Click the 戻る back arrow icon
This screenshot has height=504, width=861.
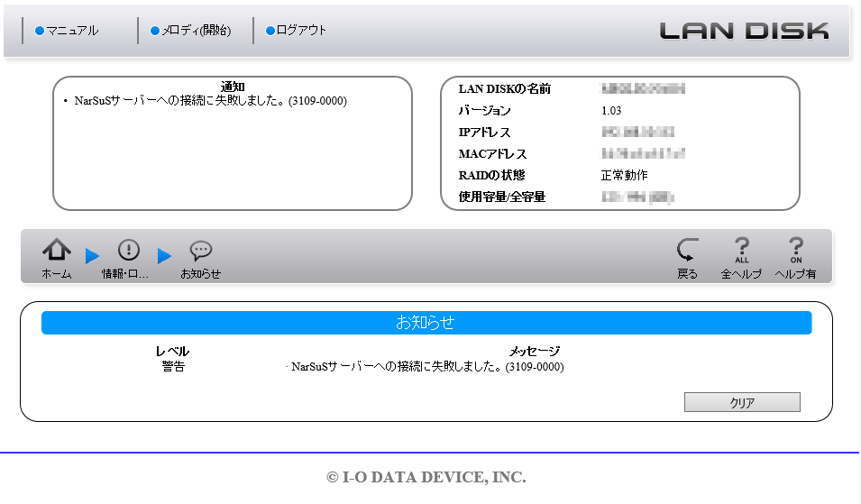click(688, 250)
